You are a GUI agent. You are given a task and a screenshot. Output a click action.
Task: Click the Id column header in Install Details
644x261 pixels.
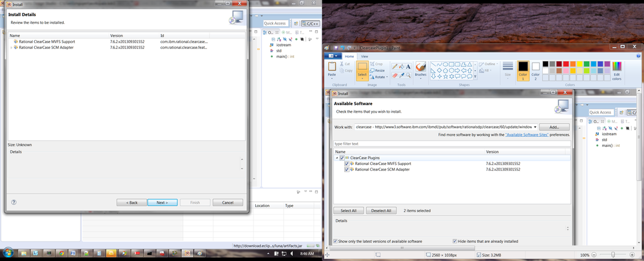[x=184, y=35]
